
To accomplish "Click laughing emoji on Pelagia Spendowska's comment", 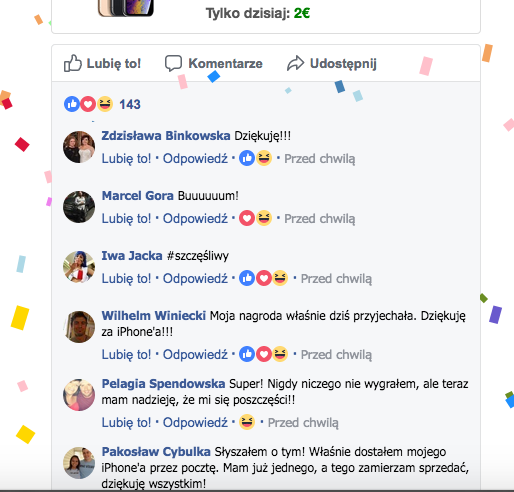I will tap(247, 422).
